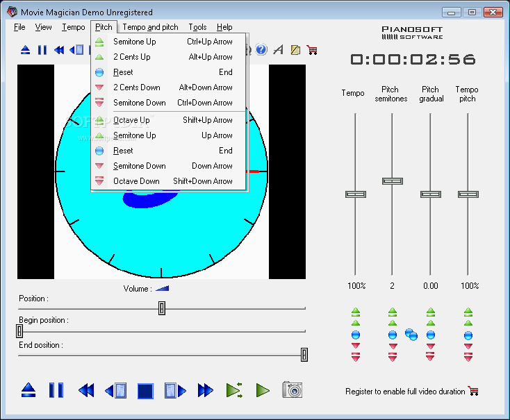510x420 pixels.
Task: Click the Pitch gradual slider handle
Action: [431, 194]
